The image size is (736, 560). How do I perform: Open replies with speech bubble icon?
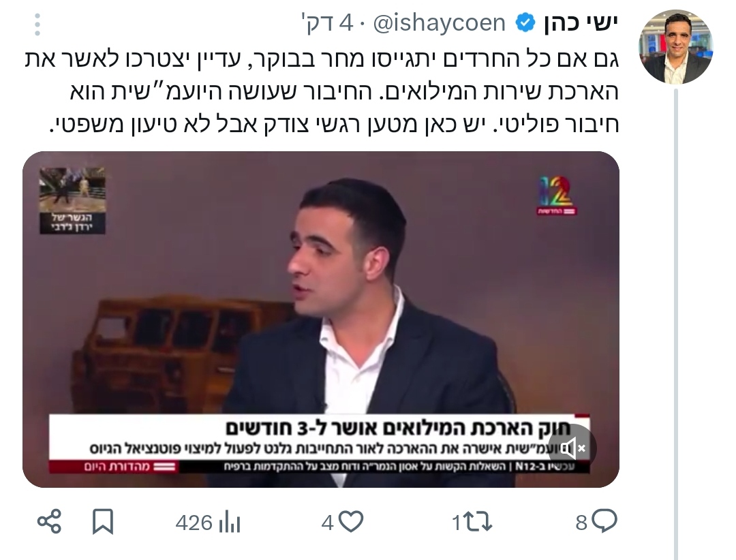[x=604, y=521]
